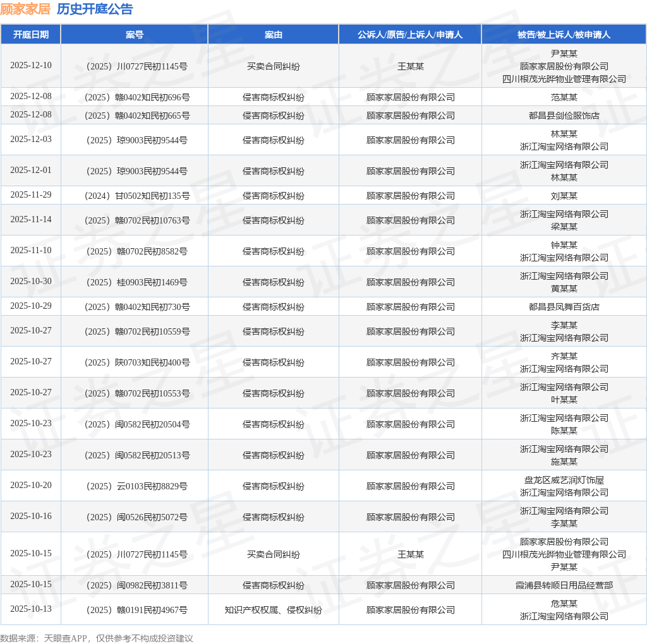Screen dimensions: 647x644
Task: Click defendant 梁某某
Action: (x=564, y=227)
